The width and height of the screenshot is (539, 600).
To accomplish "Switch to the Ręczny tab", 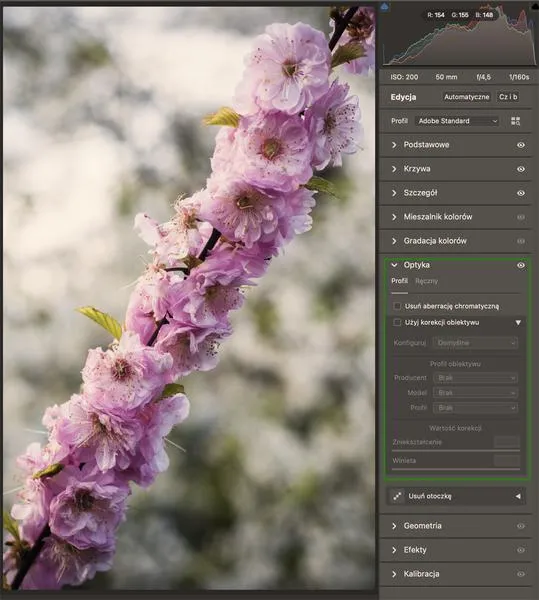I will pos(426,281).
